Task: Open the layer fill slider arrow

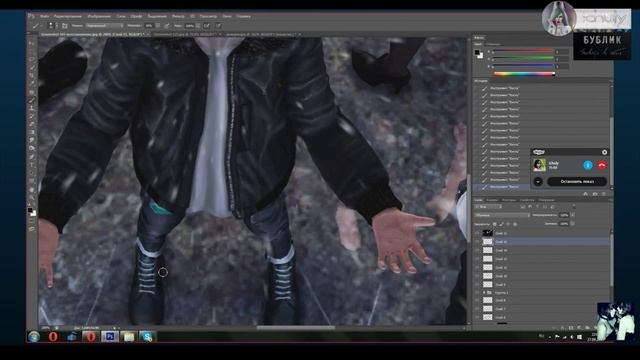Action: (573, 224)
